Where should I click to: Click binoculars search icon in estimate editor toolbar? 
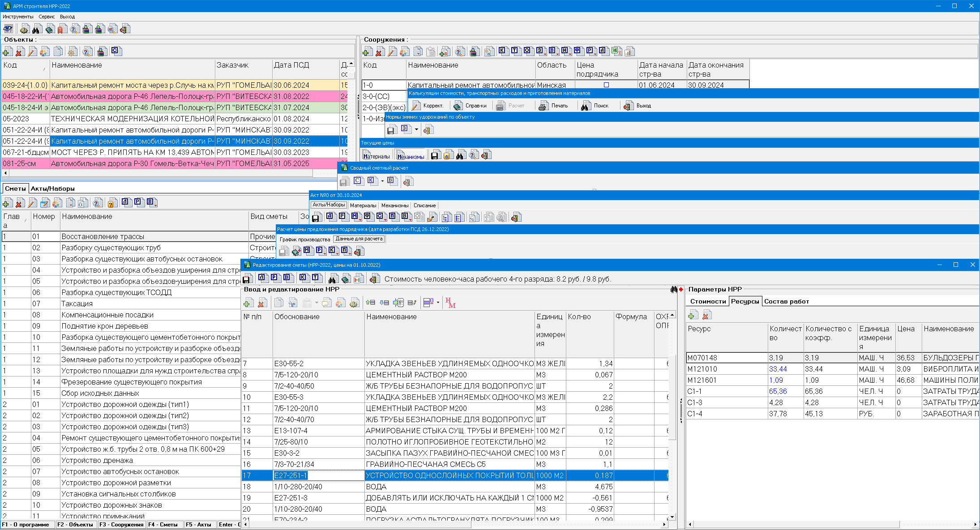pos(332,279)
